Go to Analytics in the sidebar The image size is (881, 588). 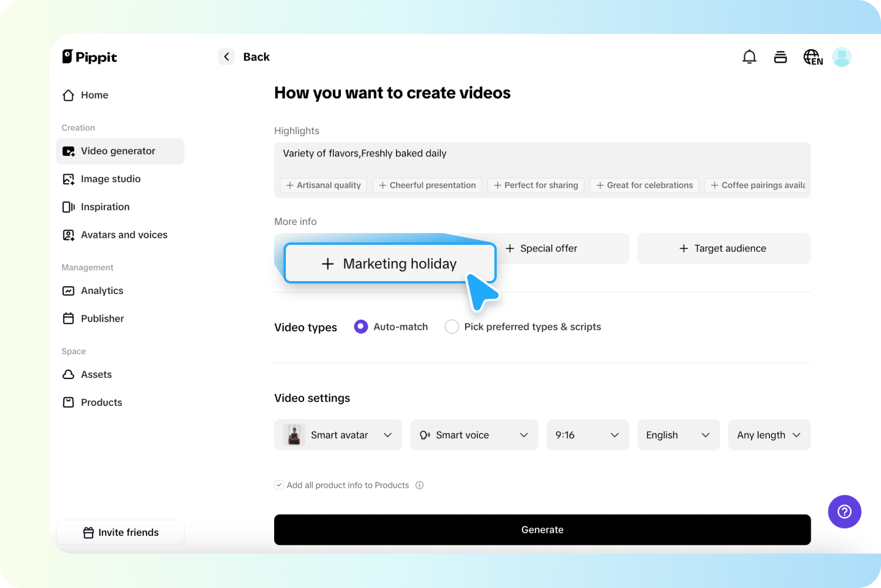(x=102, y=291)
